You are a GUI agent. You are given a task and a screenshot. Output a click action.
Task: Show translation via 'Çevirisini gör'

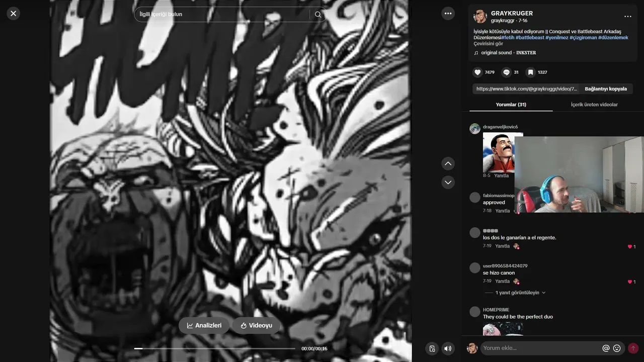(x=488, y=44)
